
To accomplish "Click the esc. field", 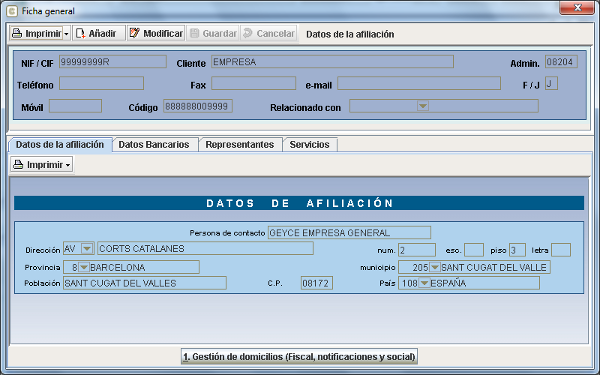I will coord(474,250).
